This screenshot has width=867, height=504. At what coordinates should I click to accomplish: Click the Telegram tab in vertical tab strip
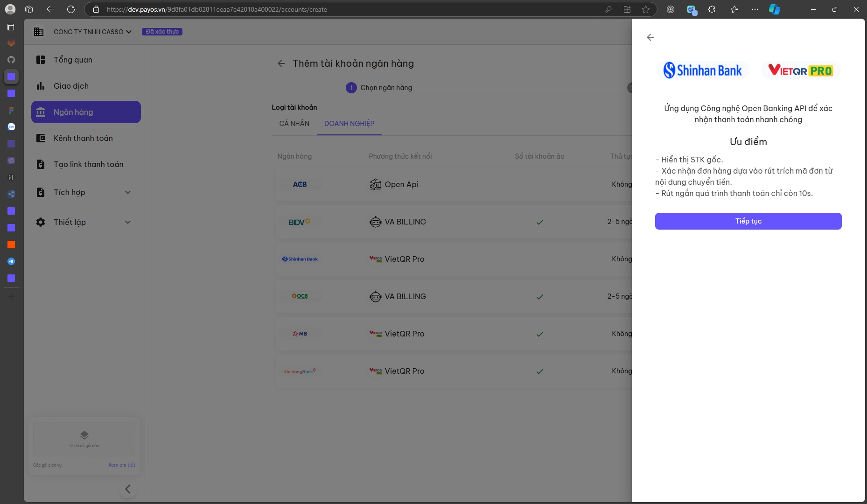point(11,261)
